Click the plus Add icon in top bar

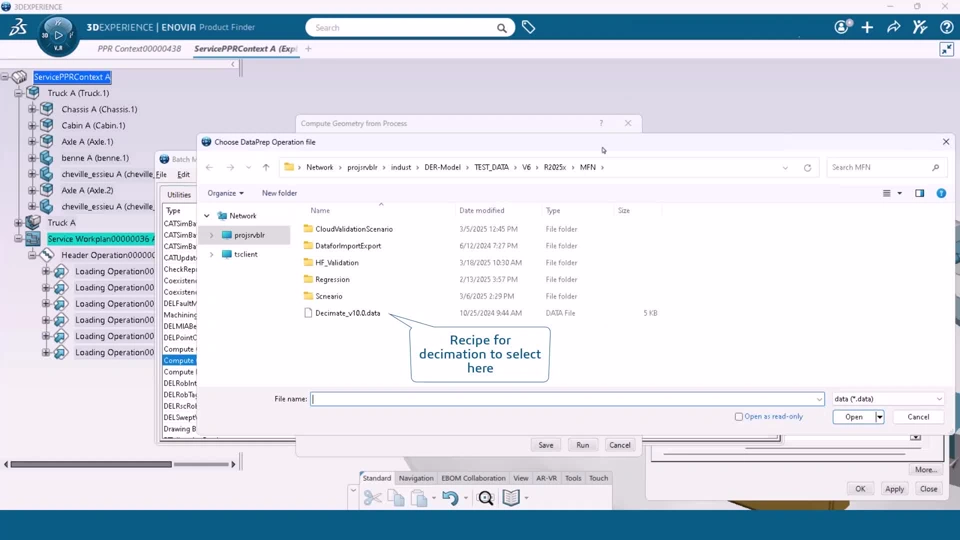867,27
